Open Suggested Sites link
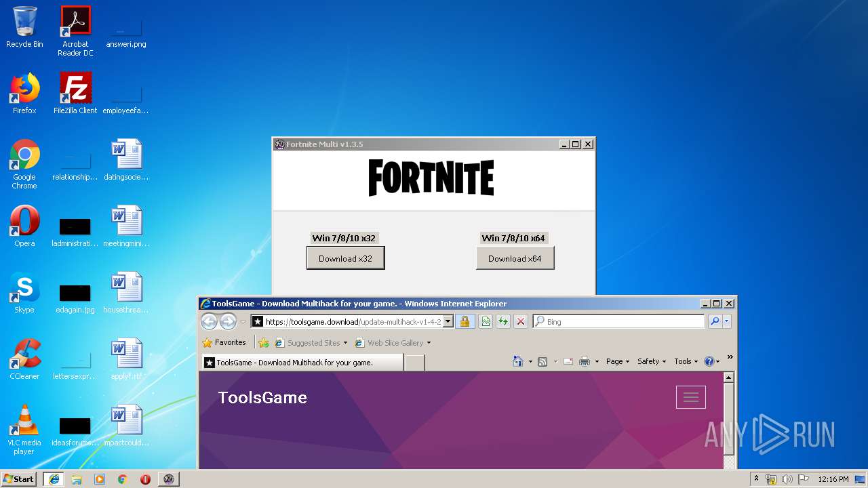868x488 pixels. point(311,343)
